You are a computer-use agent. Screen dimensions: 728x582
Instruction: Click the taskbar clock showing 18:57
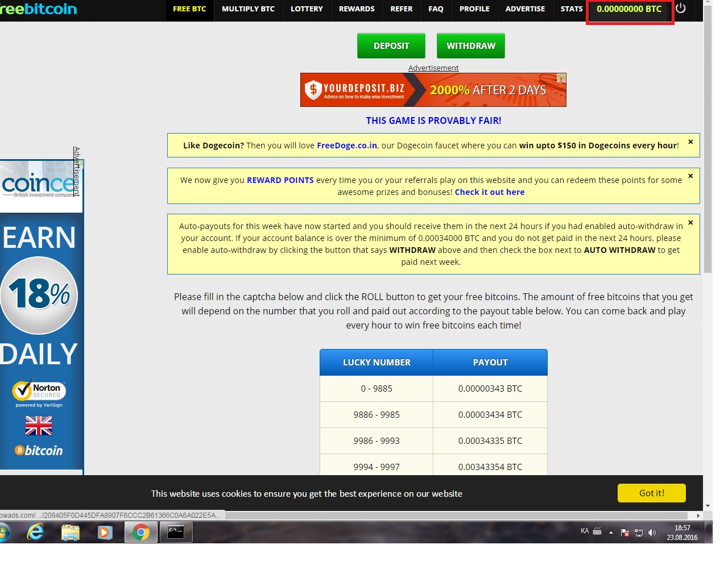point(682,533)
